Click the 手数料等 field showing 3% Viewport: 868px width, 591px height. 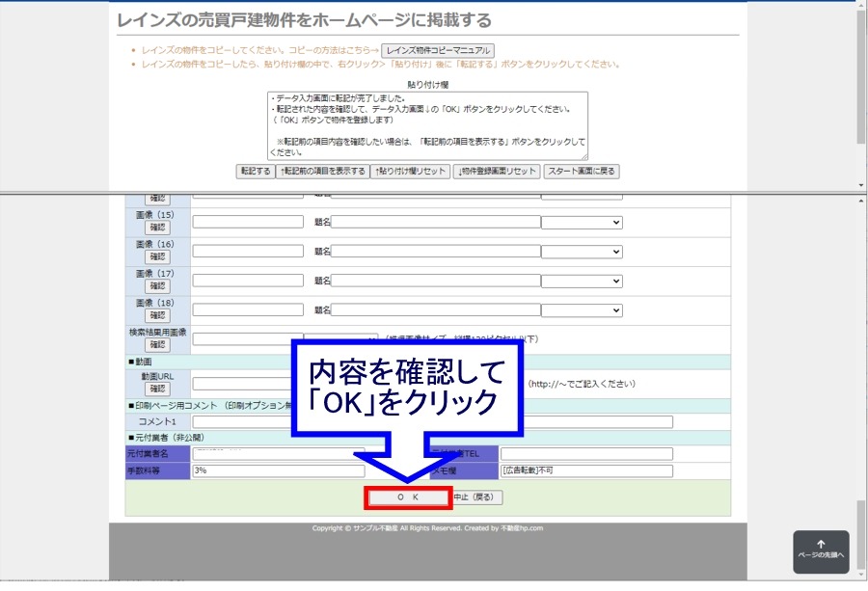279,470
